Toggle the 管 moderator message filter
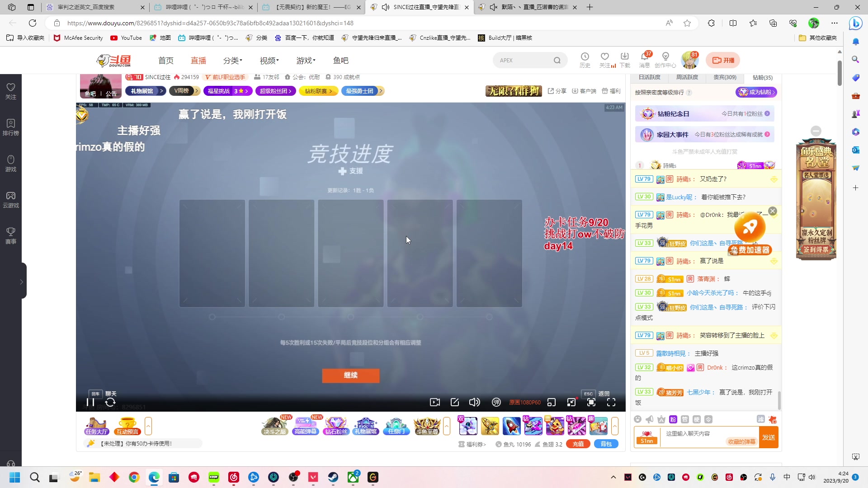868x488 pixels. pyautogui.click(x=686, y=419)
